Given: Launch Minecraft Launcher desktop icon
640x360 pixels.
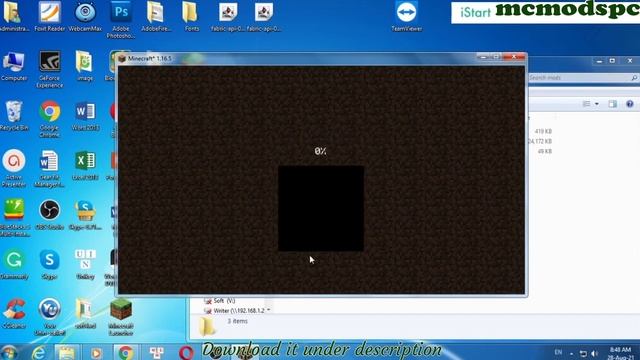Looking at the screenshot, I should point(121,318).
